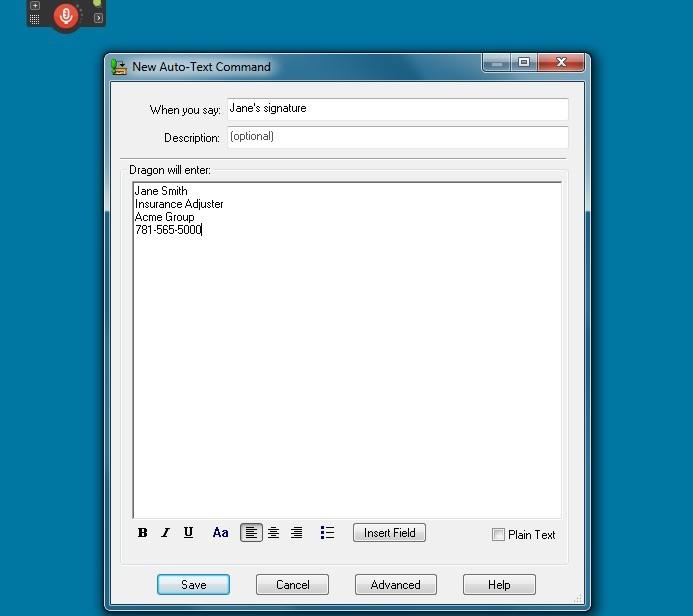Maximize the New Auto-Text Command window
This screenshot has height=616, width=693.
[x=524, y=62]
